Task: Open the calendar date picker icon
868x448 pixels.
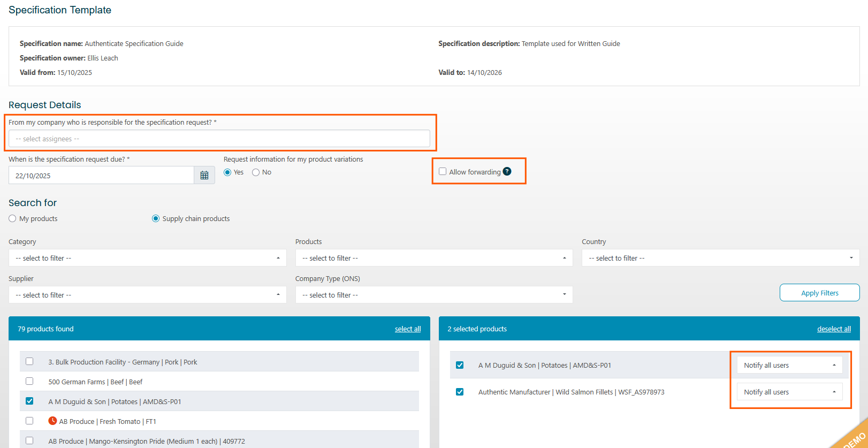Action: coord(204,176)
